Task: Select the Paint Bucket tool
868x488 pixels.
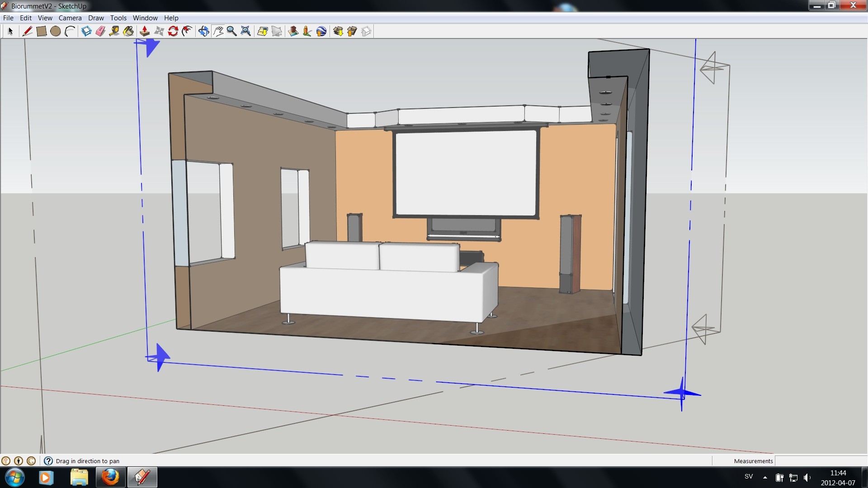Action: point(128,31)
